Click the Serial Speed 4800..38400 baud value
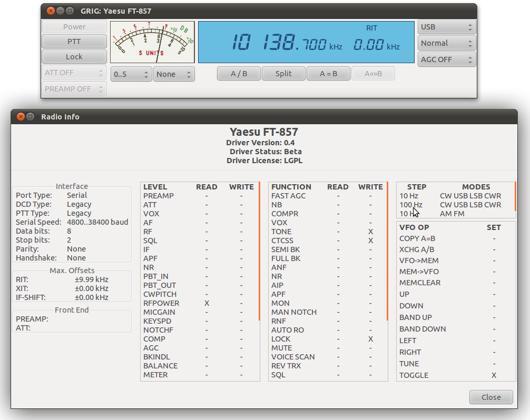 (x=97, y=222)
